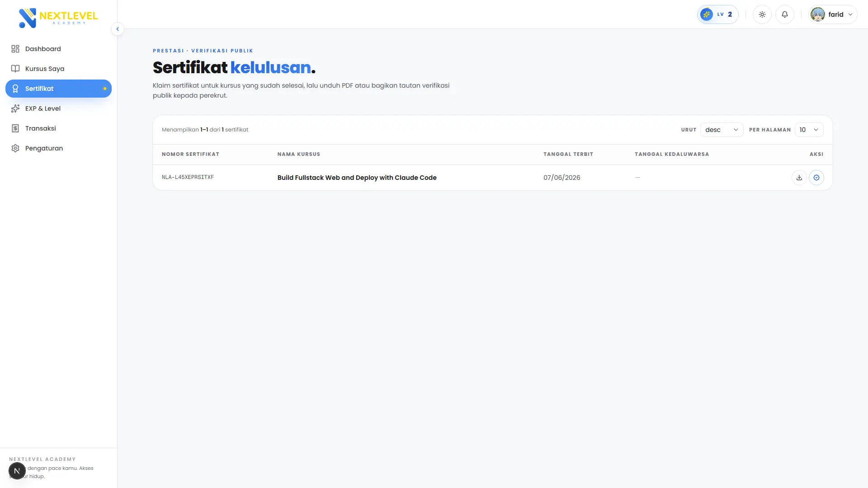Open the LV 2 level badge
The height and width of the screenshot is (488, 868).
[717, 14]
